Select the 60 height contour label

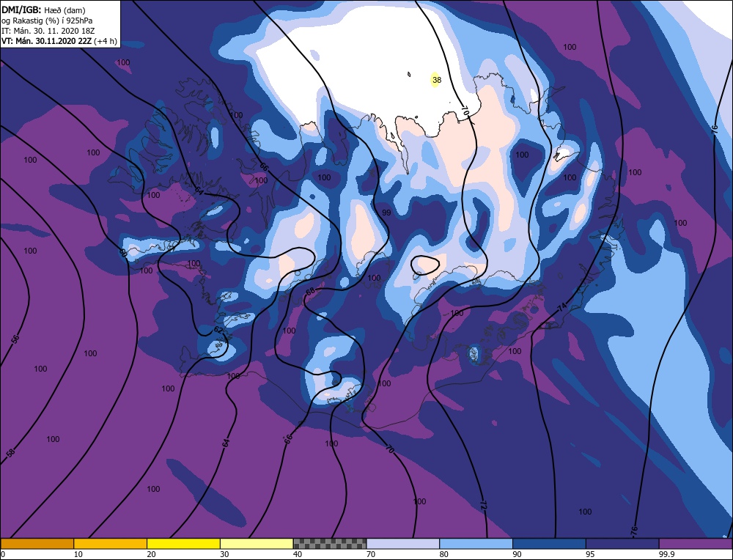[122, 253]
